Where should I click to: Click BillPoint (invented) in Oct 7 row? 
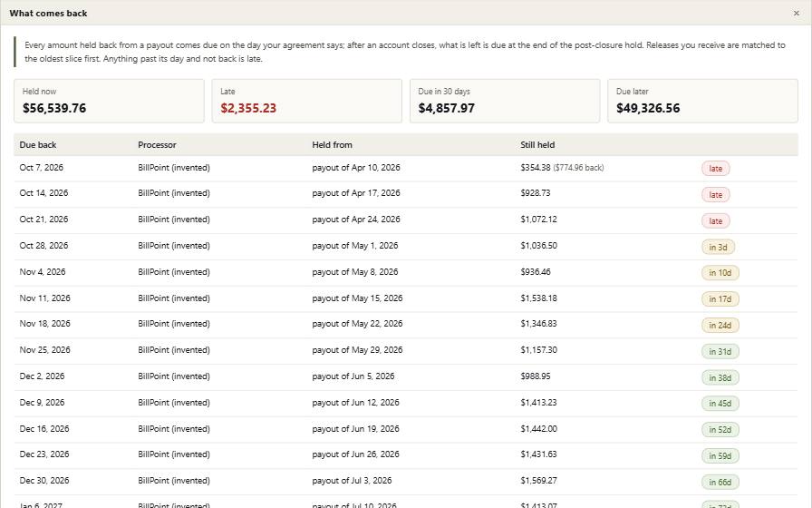coord(174,168)
